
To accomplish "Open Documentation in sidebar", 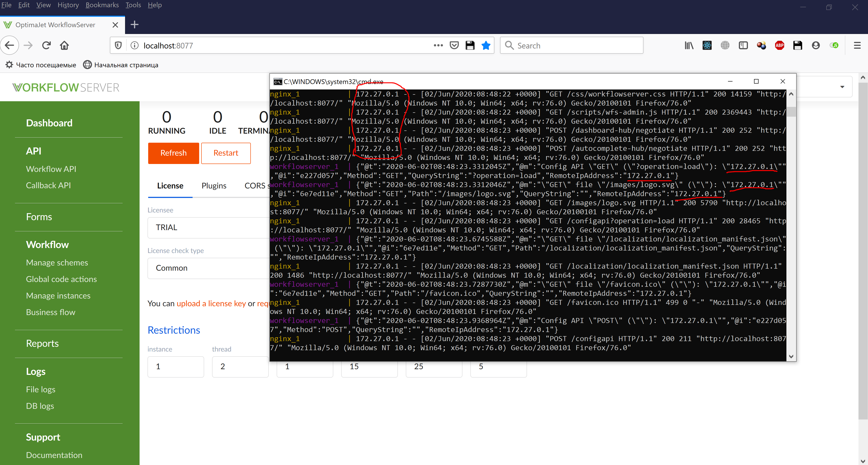I will click(54, 455).
